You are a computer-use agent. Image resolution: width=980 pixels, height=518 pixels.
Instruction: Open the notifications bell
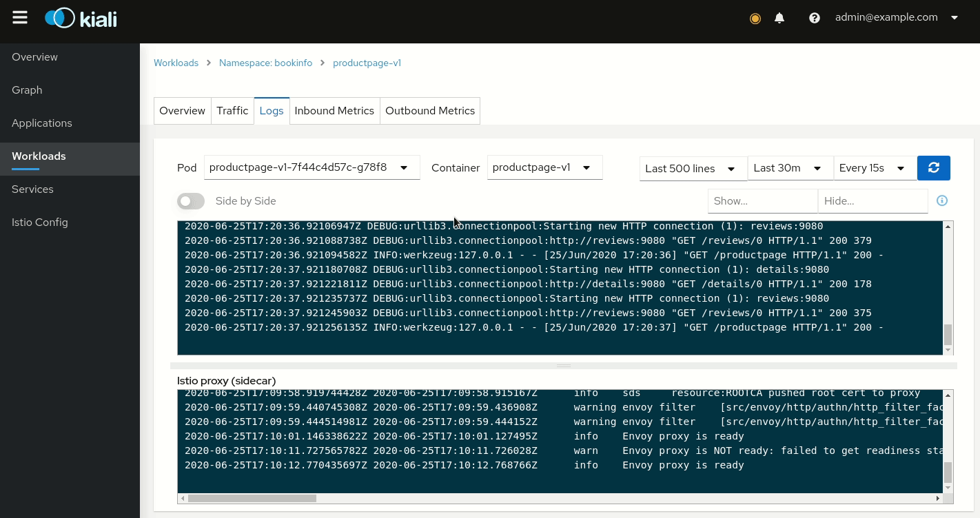(779, 18)
